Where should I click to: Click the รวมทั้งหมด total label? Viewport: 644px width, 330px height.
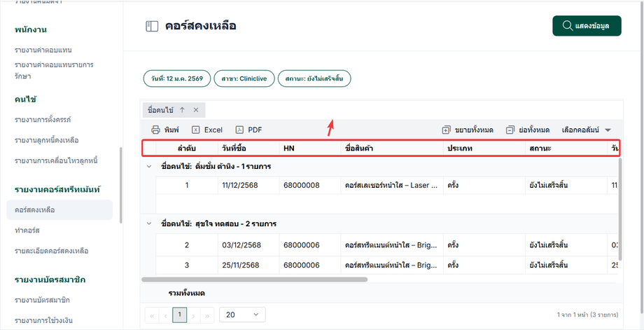click(x=187, y=294)
